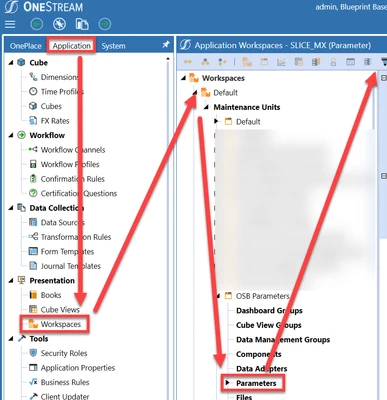Open Transformation Rules
Screen dimensions: 387x400
tap(76, 237)
